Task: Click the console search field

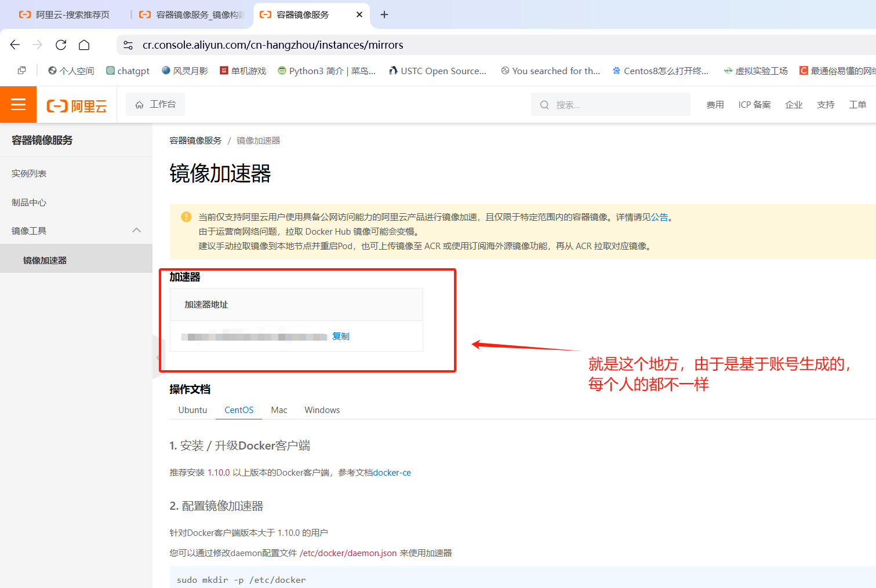Action: [610, 105]
